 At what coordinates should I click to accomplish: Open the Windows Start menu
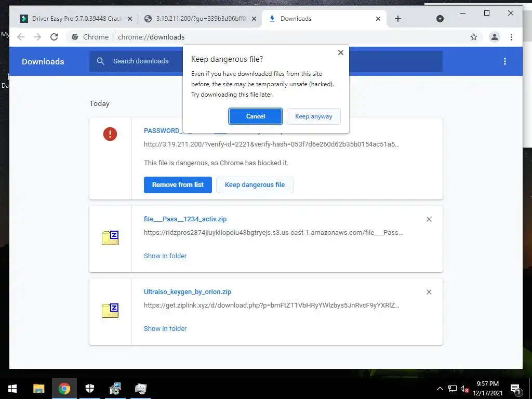(12, 389)
